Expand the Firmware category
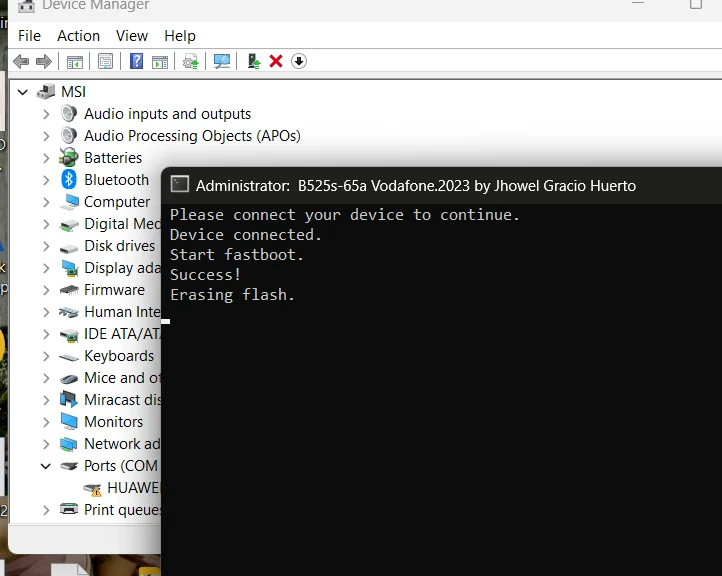The height and width of the screenshot is (576, 722). [46, 290]
